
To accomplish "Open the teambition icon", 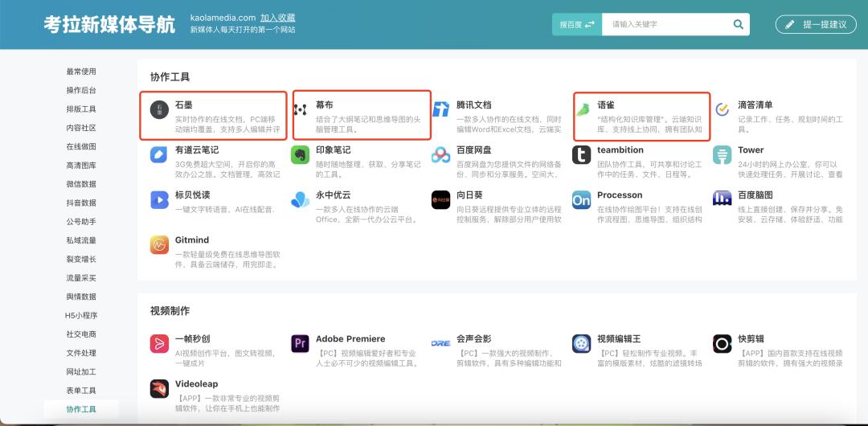I will click(581, 154).
